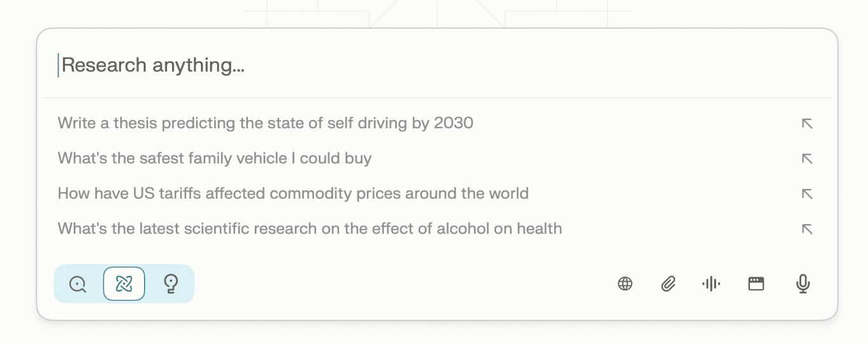Choose the alcohol and health research suggestion
The image size is (868, 344).
[x=309, y=228]
